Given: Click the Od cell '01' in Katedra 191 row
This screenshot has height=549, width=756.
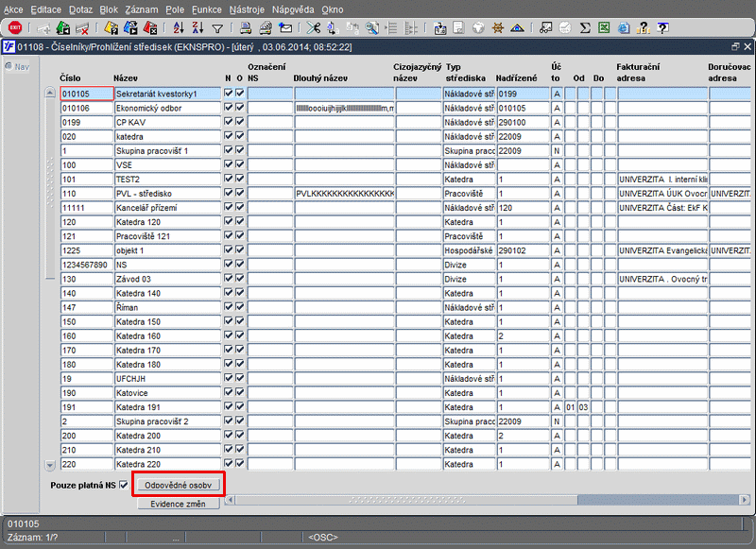Looking at the screenshot, I should tap(571, 407).
